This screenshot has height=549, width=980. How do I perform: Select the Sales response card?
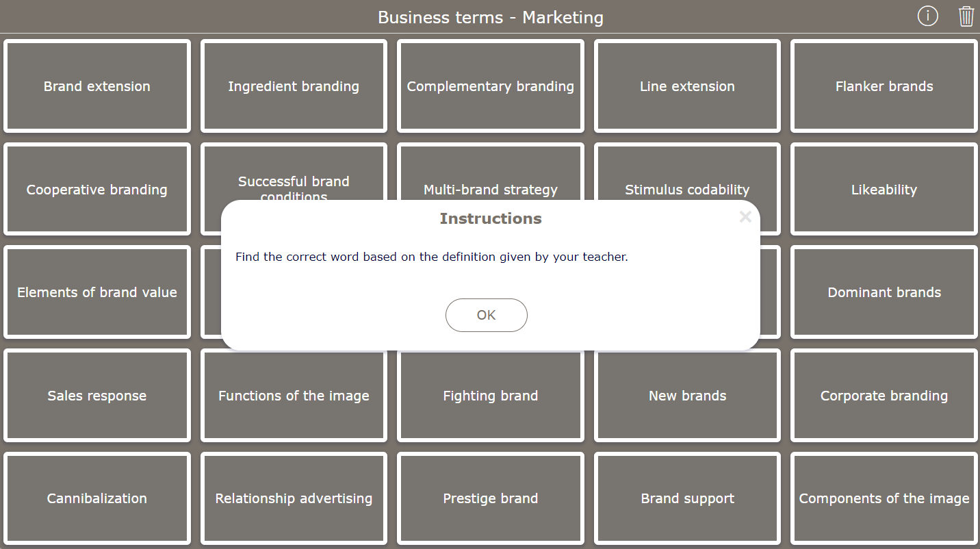tap(97, 396)
